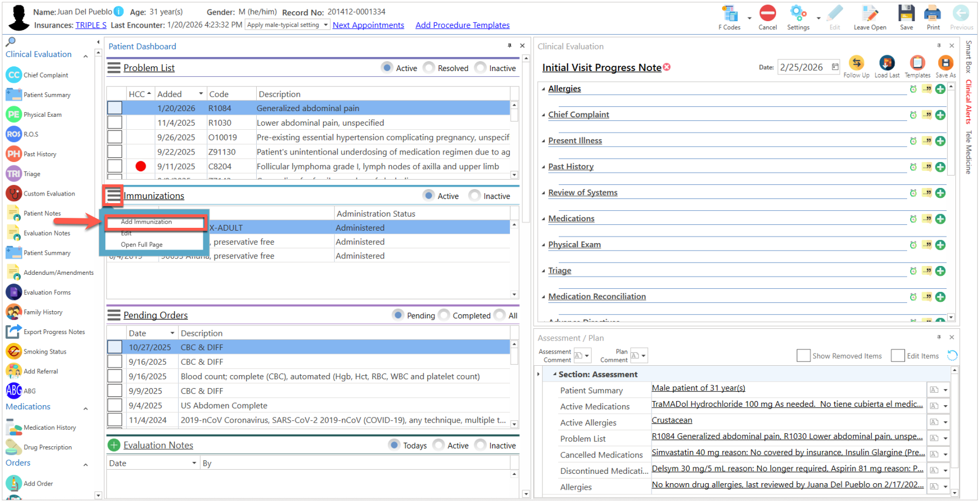
Task: Collapse Section: Assessment triangle
Action: 554,374
